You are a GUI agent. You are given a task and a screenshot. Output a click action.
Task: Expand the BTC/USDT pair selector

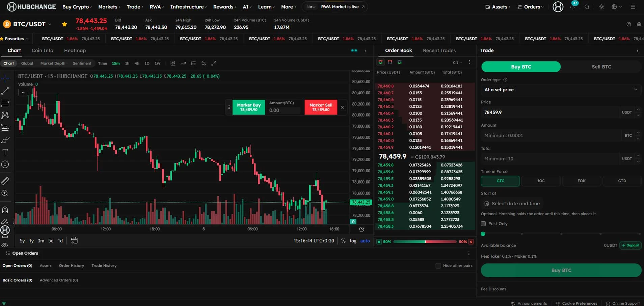50,24
